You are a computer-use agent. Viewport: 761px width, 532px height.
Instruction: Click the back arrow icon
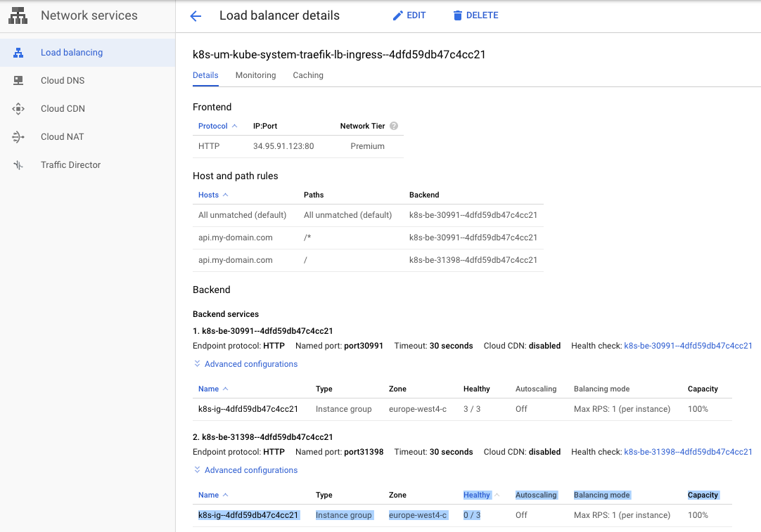[196, 16]
